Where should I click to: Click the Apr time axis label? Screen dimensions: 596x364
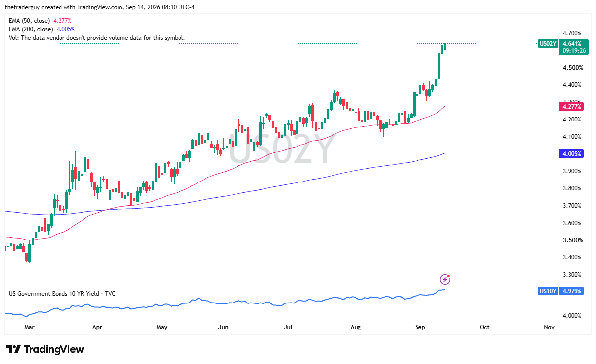pos(97,327)
